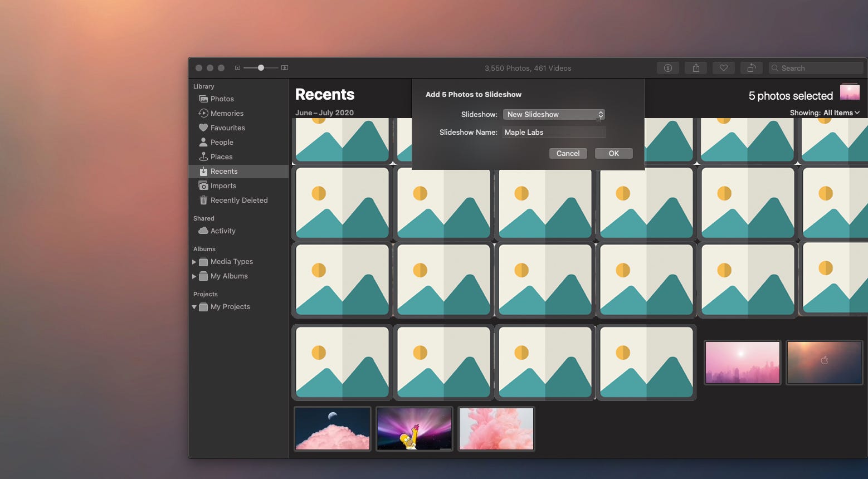Click the My Albums label
This screenshot has height=479, width=868.
229,276
